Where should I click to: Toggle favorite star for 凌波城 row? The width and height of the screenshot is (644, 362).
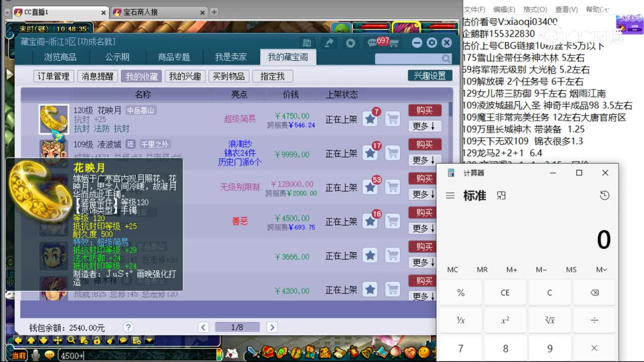coord(370,153)
